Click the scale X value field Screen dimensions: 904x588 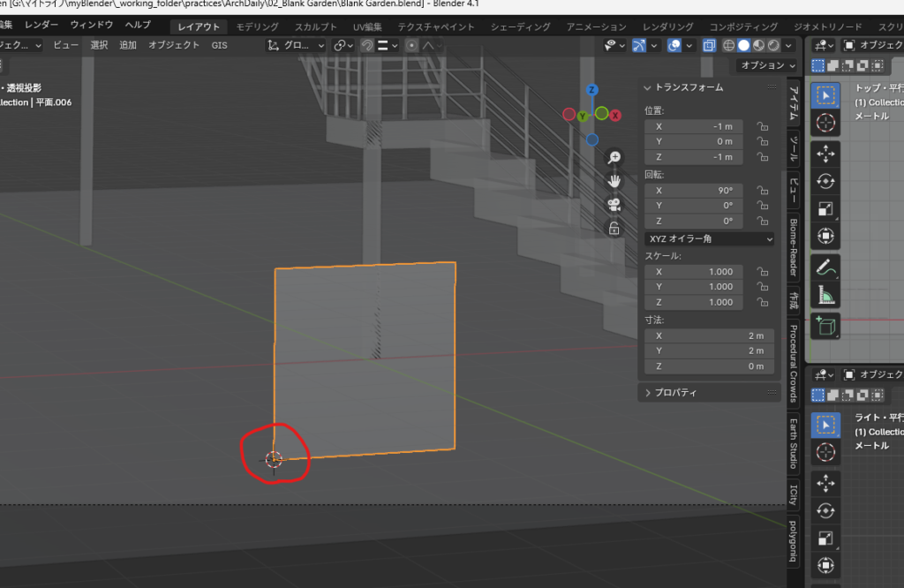[x=694, y=272]
